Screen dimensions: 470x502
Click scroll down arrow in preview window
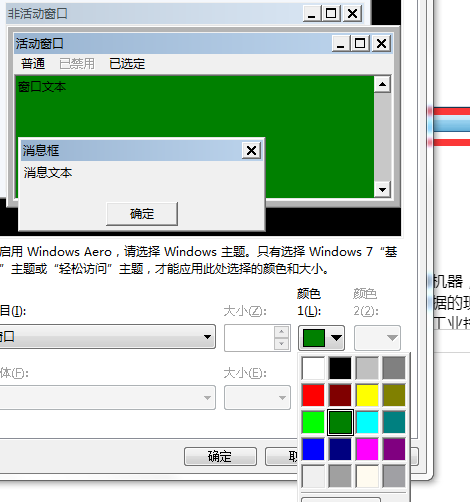click(382, 190)
